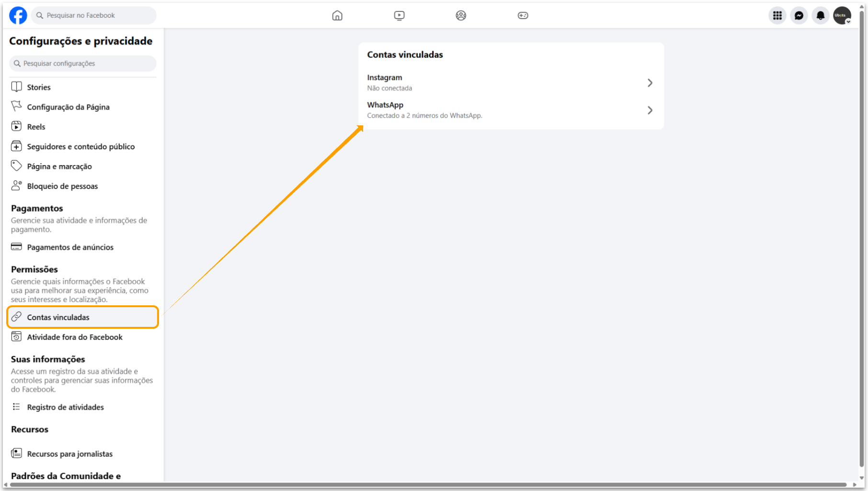Open Pagamentos de anúncios

(83, 247)
